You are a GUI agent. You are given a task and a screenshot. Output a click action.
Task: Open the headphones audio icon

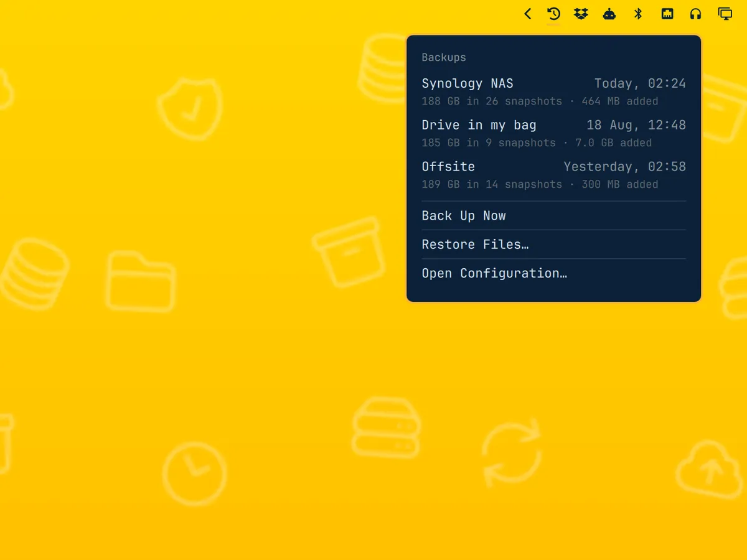click(696, 14)
